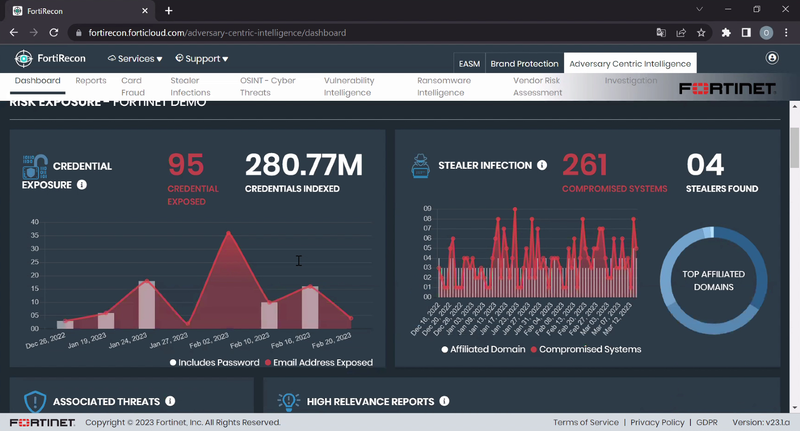The height and width of the screenshot is (431, 800).
Task: Close the FortiRecon browser tab
Action: (145, 11)
